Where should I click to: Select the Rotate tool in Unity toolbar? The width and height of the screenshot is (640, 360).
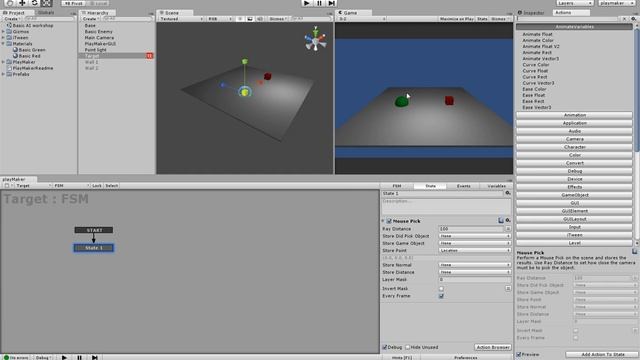click(34, 3)
